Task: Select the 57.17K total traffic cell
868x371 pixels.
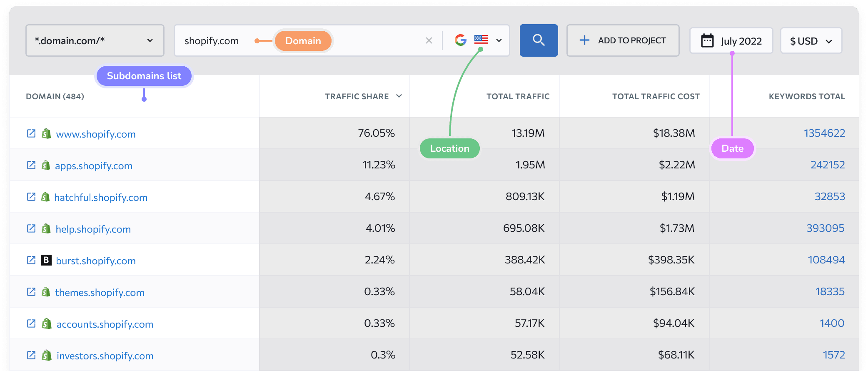Action: pyautogui.click(x=484, y=323)
